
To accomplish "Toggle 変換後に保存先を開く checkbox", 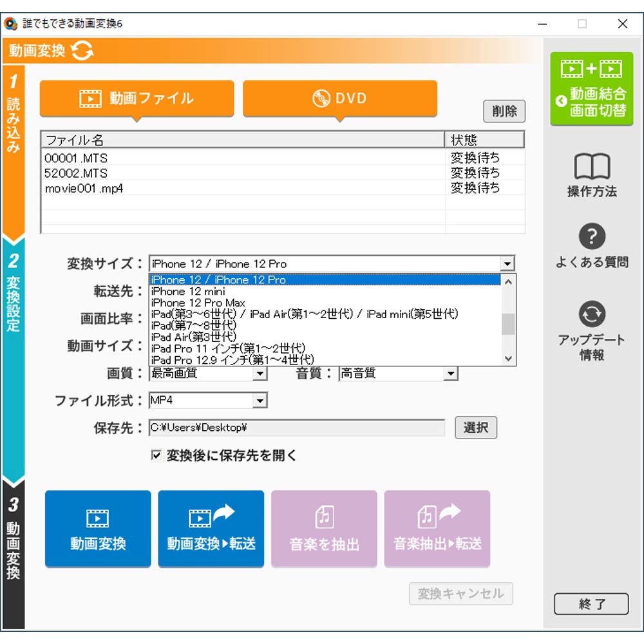I will point(155,456).
